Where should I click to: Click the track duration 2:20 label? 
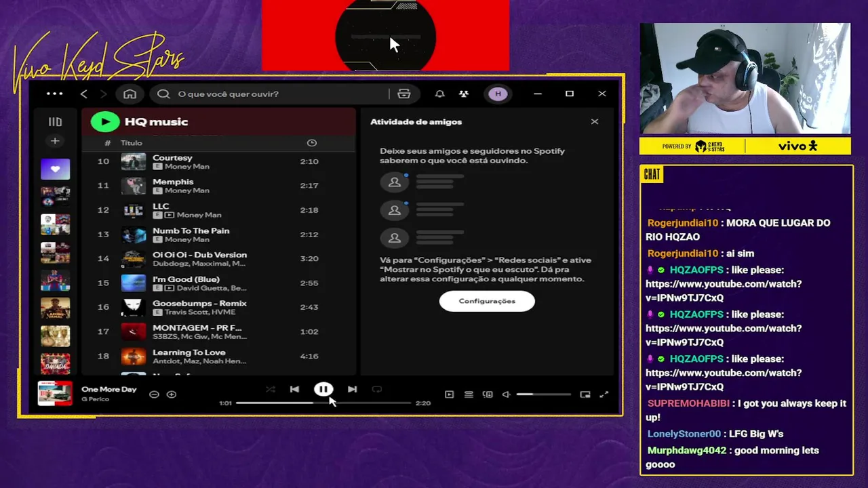click(x=423, y=403)
